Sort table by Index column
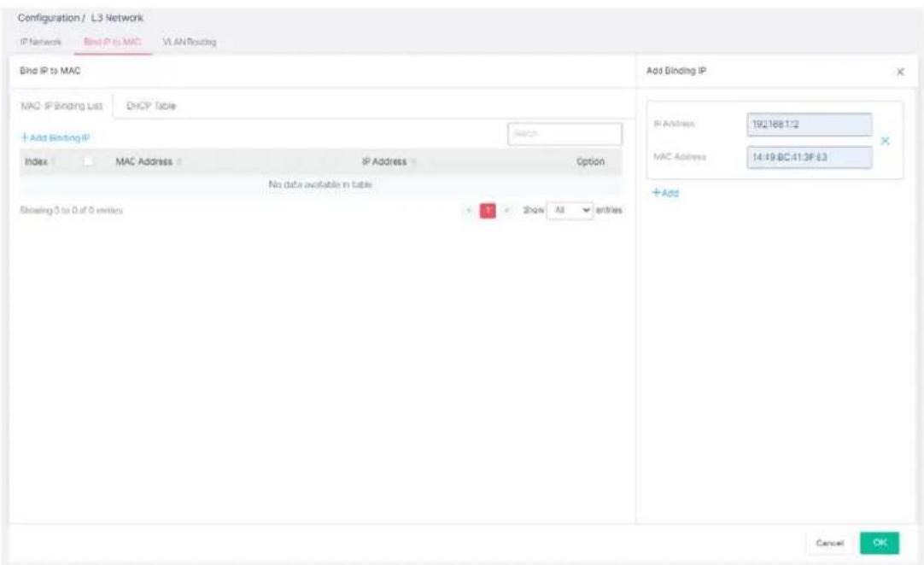The height and width of the screenshot is (565, 924). 38,161
